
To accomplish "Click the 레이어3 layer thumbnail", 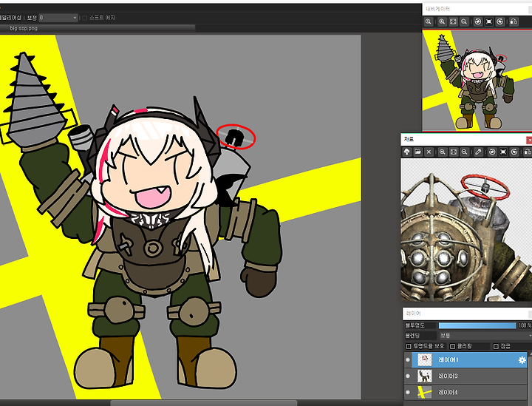I will coord(424,376).
